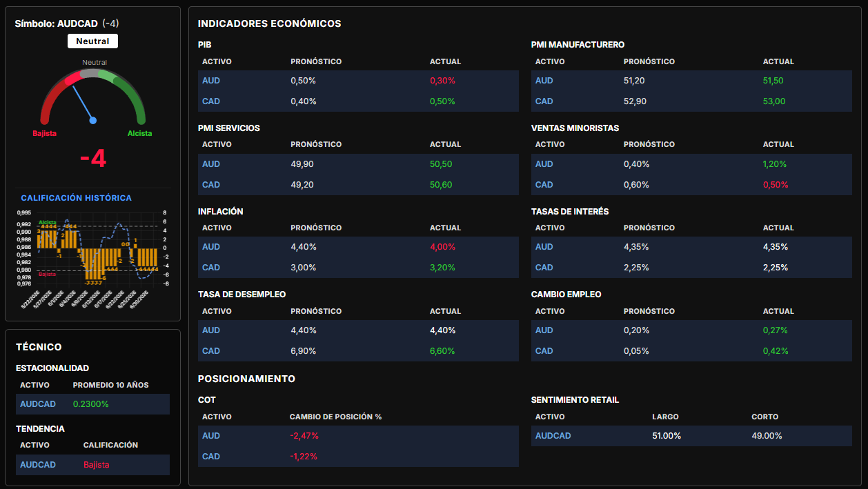The width and height of the screenshot is (868, 489).
Task: Select Estacionalidad average value 0.2300%
Action: click(91, 404)
